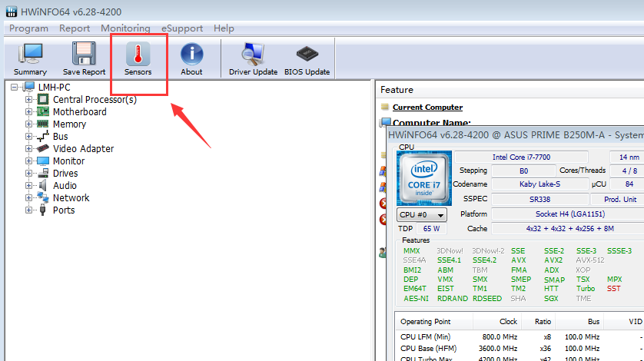Expand the Drives tree node

click(x=28, y=174)
